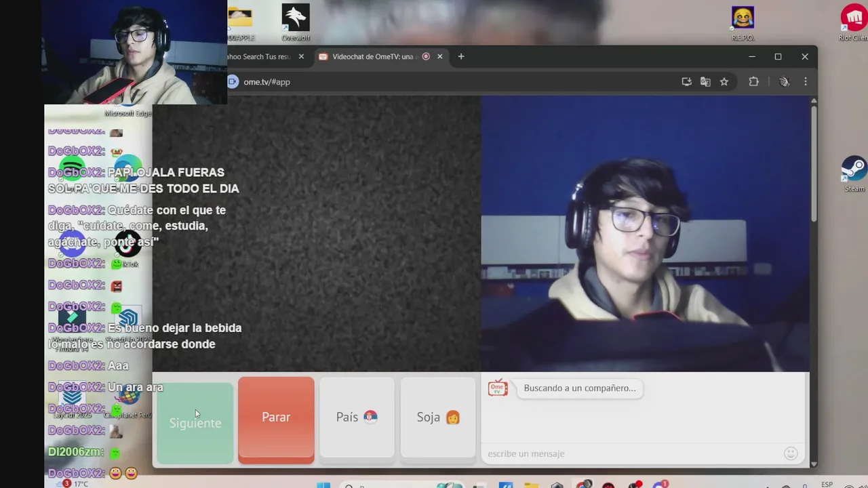This screenshot has width=868, height=488.
Task: Click the Un ara ara chat message
Action: click(136, 388)
